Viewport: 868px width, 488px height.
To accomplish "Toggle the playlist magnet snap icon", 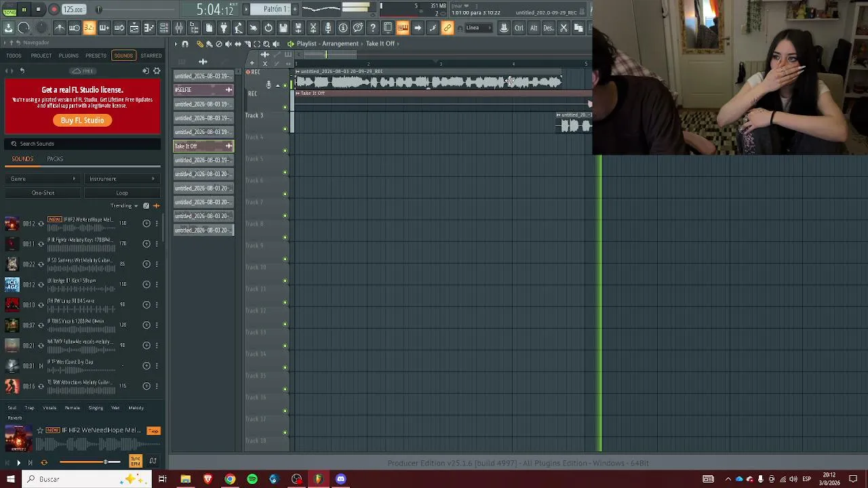I will pos(185,44).
